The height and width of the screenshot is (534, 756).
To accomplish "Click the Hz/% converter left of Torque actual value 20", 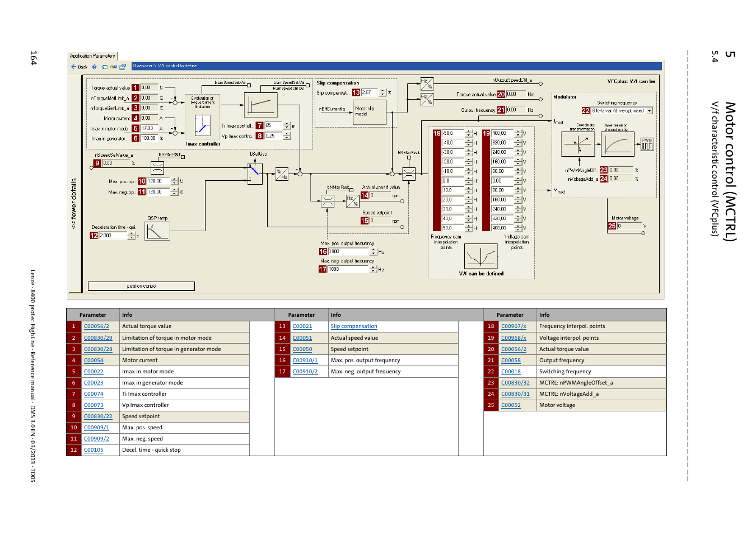I will click(427, 100).
